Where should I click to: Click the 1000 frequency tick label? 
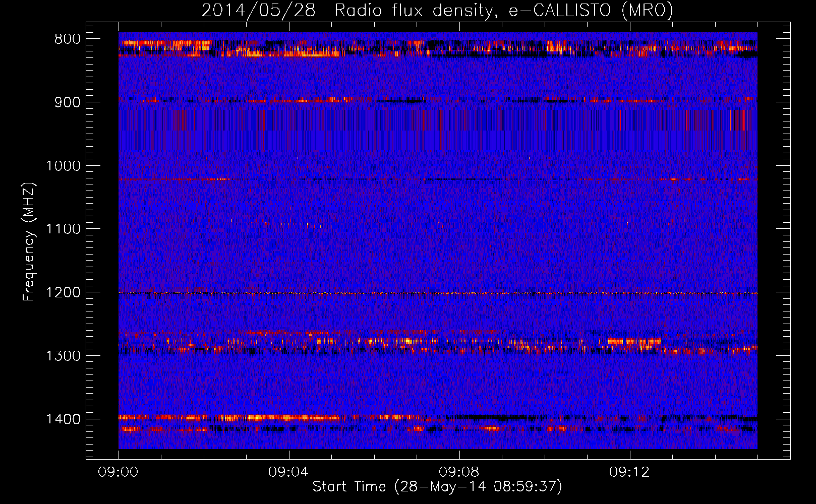pos(63,166)
